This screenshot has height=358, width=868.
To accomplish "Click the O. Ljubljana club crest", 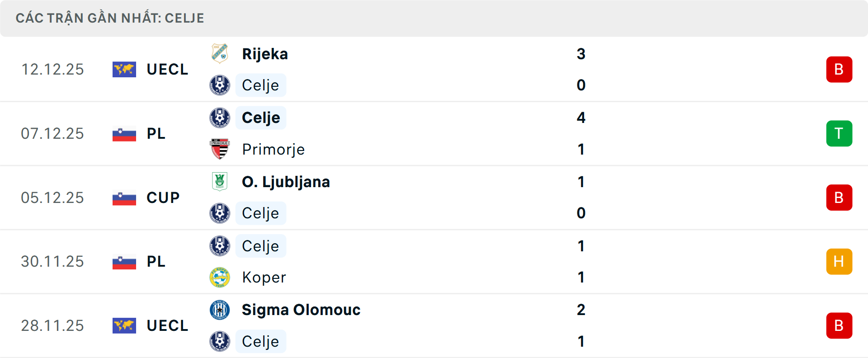I will 220,181.
